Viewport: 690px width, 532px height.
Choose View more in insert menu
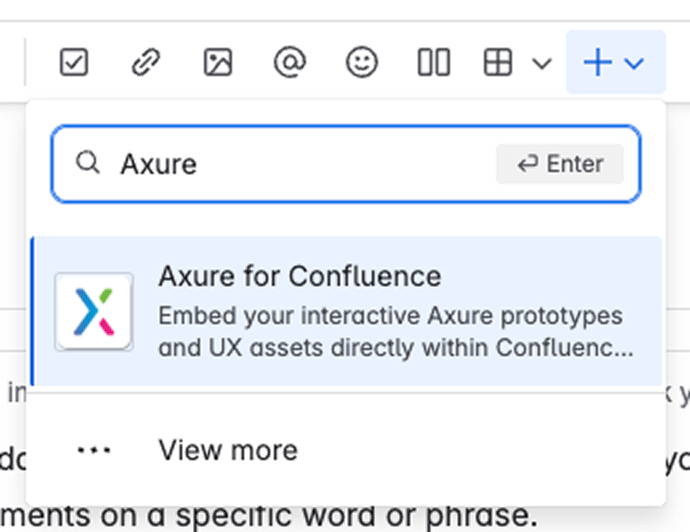click(228, 450)
